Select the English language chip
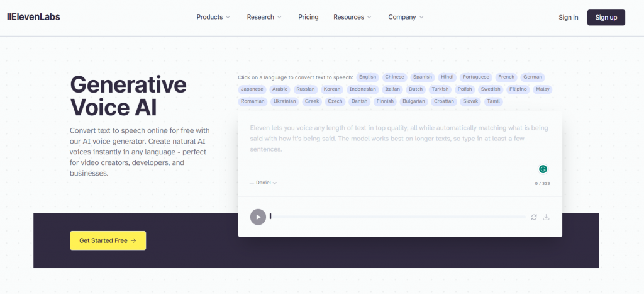This screenshot has width=644, height=294. (367, 77)
